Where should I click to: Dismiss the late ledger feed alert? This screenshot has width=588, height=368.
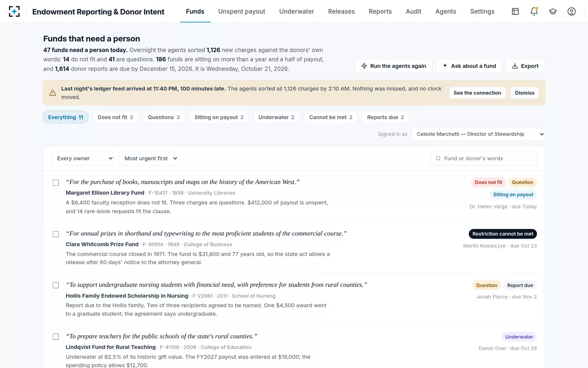point(525,93)
